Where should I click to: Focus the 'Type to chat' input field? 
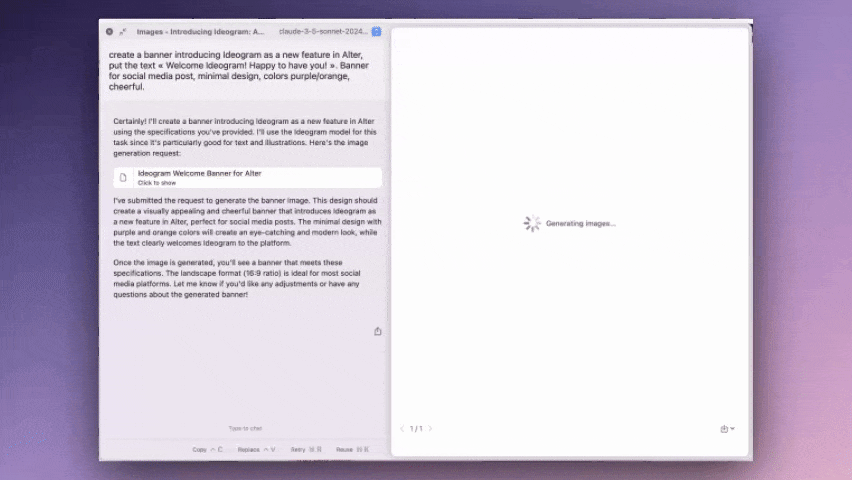[x=245, y=428]
